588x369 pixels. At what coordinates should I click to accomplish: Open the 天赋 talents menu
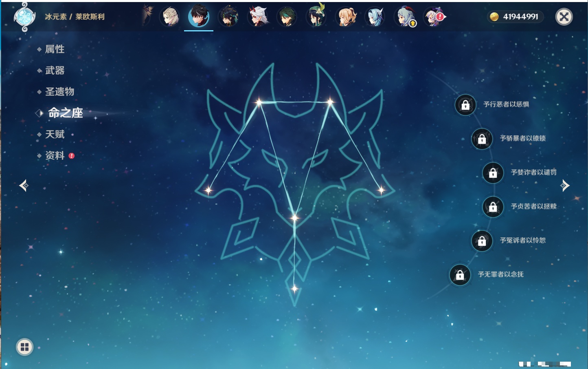pyautogui.click(x=55, y=134)
